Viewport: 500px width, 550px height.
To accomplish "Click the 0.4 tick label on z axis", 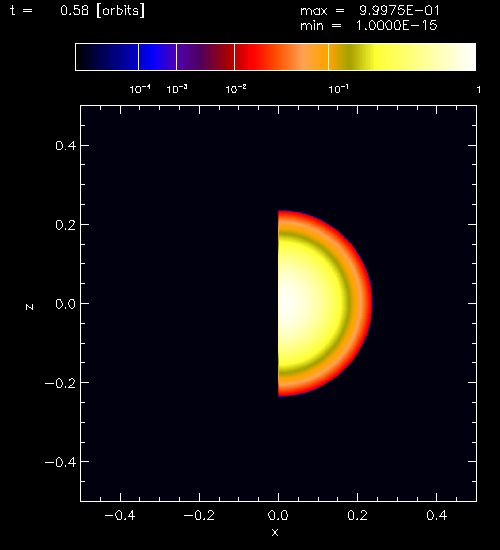I will (66, 146).
